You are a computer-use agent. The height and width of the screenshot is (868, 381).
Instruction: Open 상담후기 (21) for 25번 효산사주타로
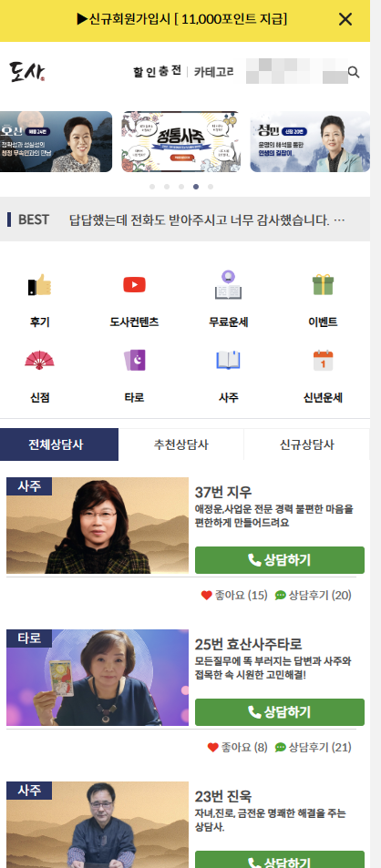313,748
